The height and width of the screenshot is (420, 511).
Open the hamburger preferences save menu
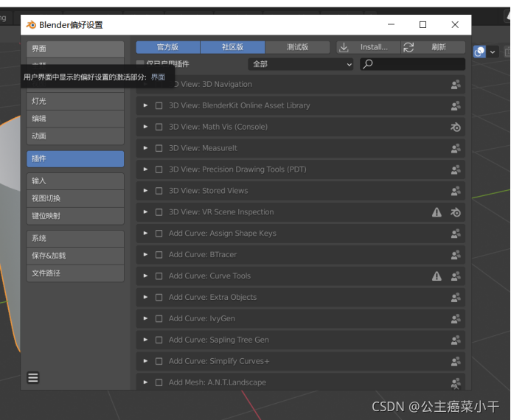click(x=33, y=378)
